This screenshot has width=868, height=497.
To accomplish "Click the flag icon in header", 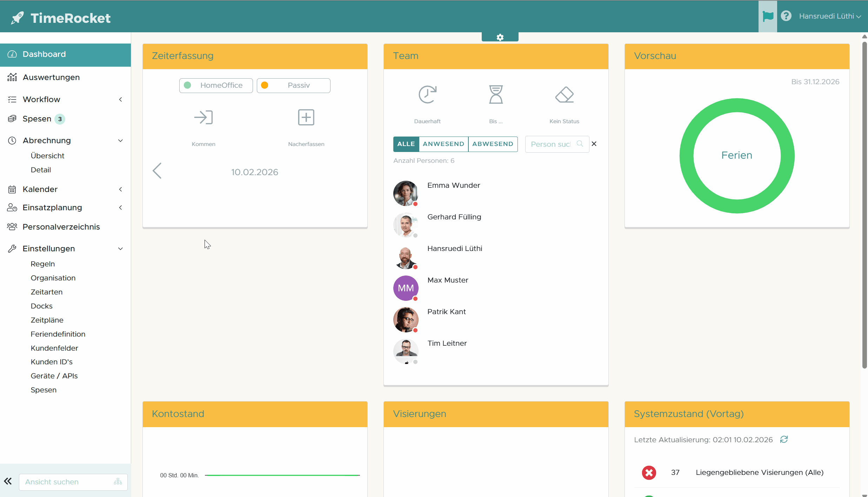I will pos(768,16).
